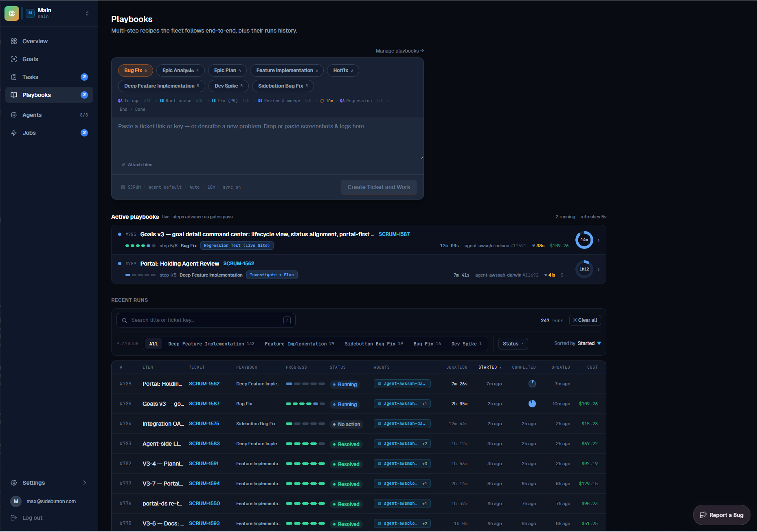
Task: Go to Goals in the sidebar
Action: tap(49, 59)
